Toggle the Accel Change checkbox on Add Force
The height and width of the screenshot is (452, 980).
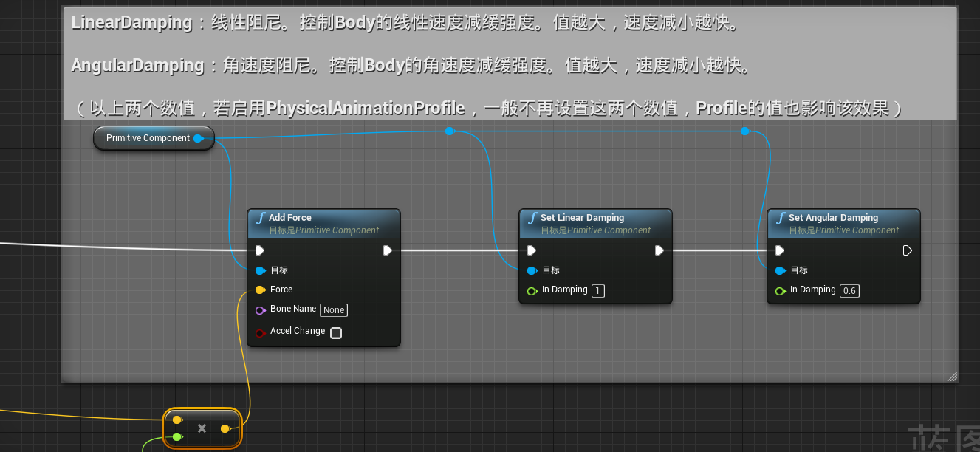[336, 333]
